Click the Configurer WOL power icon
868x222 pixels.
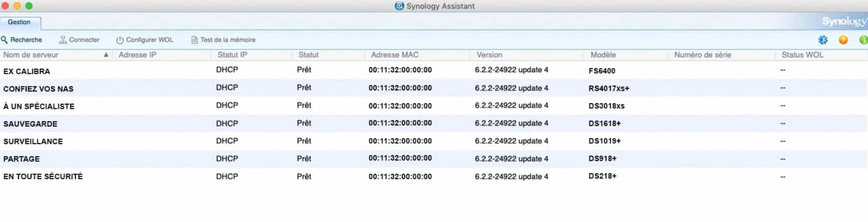point(120,40)
